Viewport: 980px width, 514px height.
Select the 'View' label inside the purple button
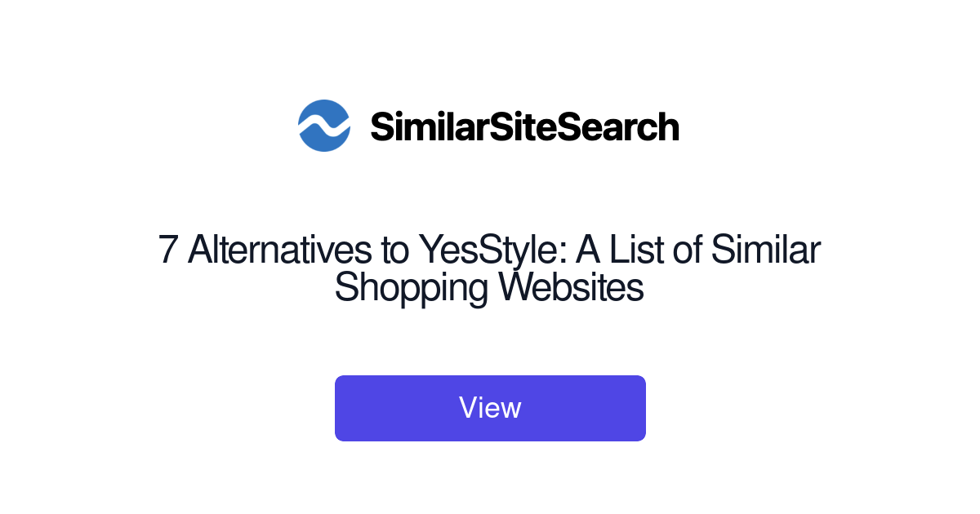pyautogui.click(x=490, y=407)
